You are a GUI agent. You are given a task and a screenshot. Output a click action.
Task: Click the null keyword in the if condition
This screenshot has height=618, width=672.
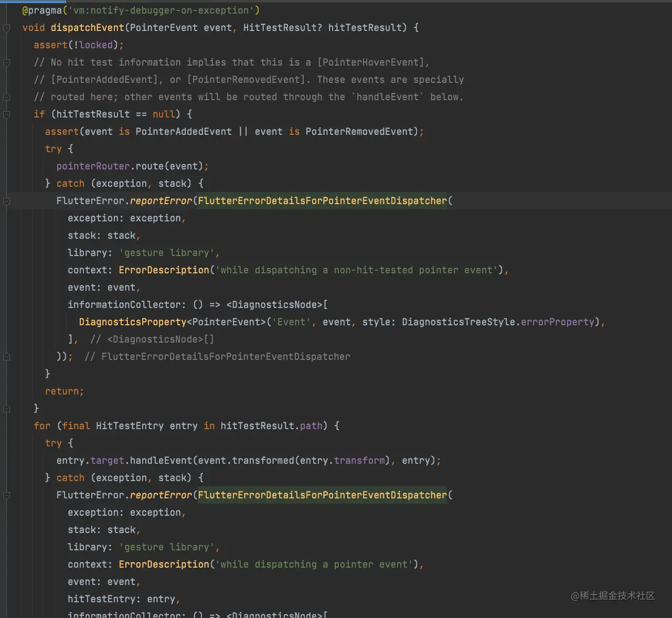point(163,114)
